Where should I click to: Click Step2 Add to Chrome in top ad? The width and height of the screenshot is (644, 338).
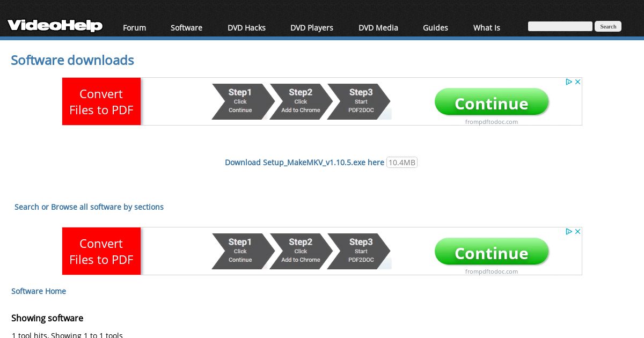point(301,101)
